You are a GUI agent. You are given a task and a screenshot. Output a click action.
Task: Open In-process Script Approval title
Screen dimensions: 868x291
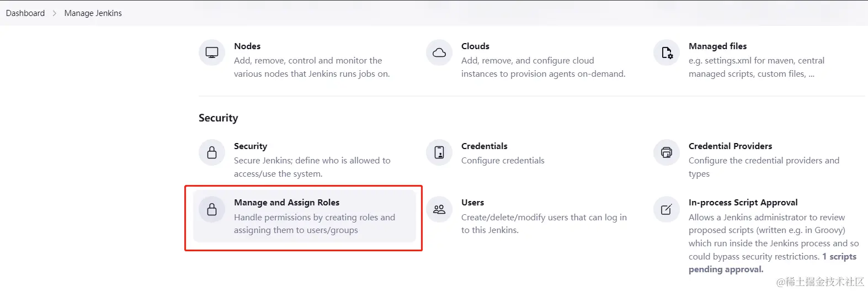(x=743, y=203)
